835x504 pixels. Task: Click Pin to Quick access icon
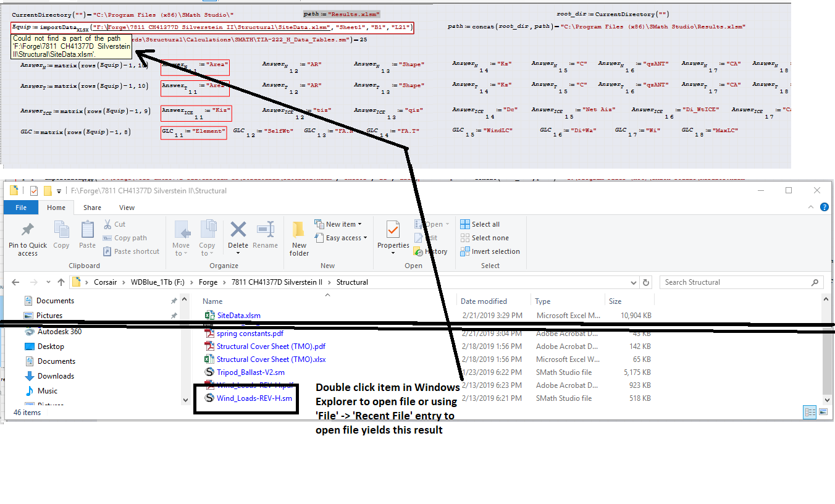pyautogui.click(x=27, y=230)
